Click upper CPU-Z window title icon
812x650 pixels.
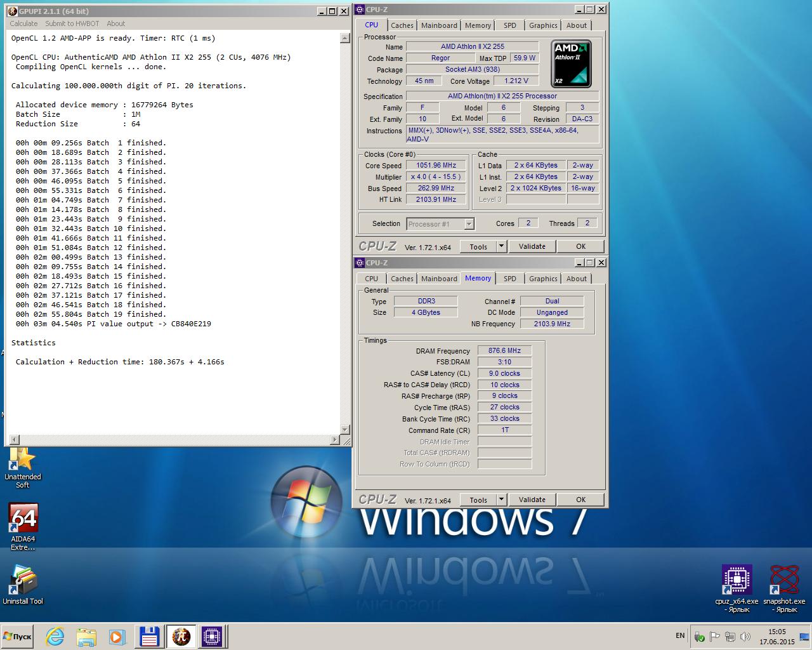pos(360,10)
